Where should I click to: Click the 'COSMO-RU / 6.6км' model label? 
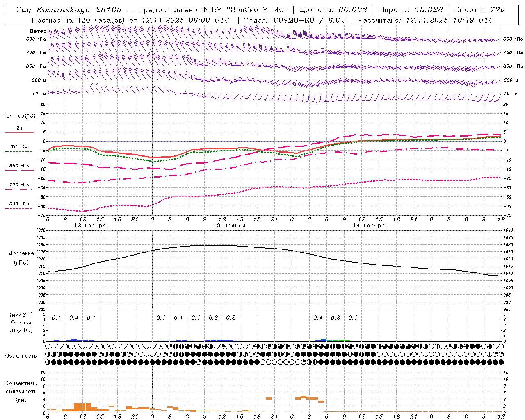[x=310, y=20]
